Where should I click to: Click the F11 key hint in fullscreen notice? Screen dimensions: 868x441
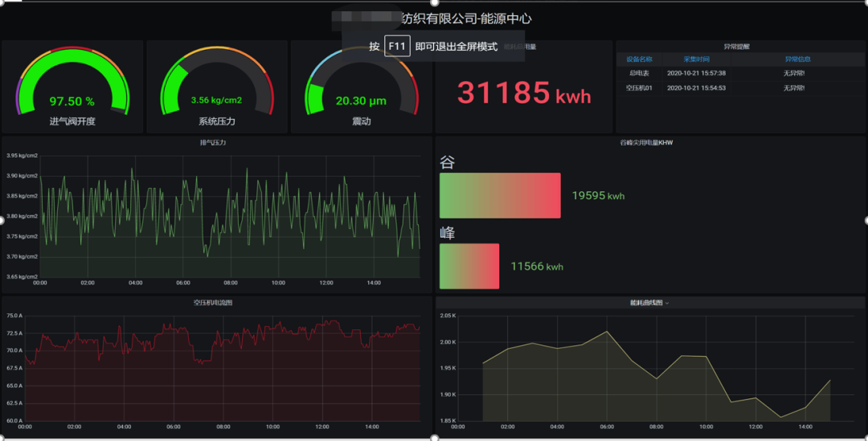click(x=397, y=46)
